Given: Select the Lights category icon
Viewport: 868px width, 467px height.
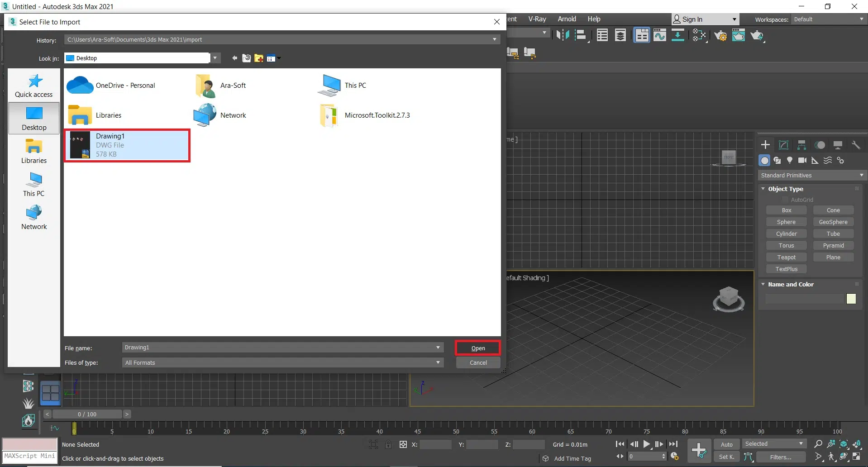Looking at the screenshot, I should point(790,160).
